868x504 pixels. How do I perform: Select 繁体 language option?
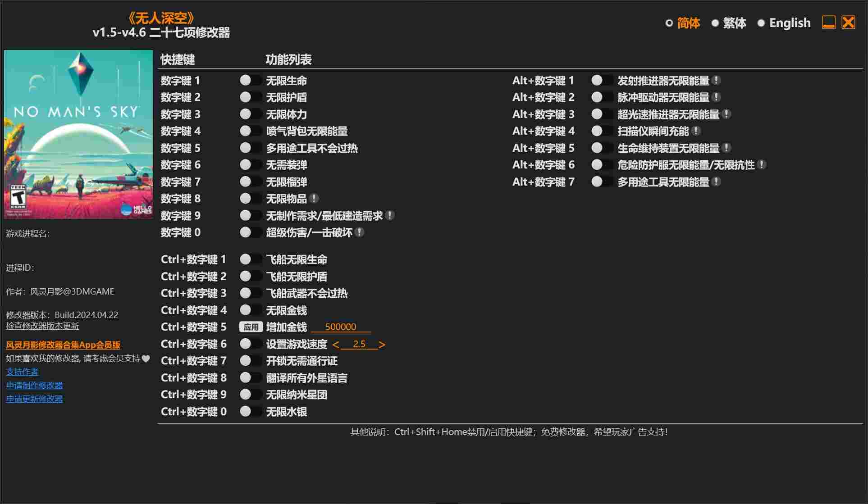point(729,23)
